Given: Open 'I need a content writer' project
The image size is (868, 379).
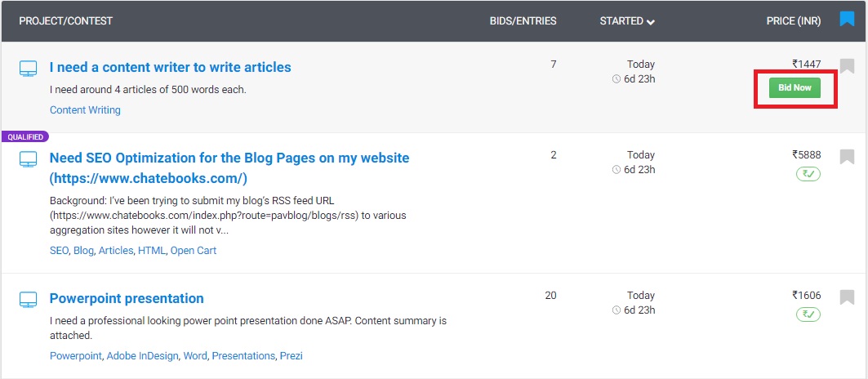Looking at the screenshot, I should (171, 67).
